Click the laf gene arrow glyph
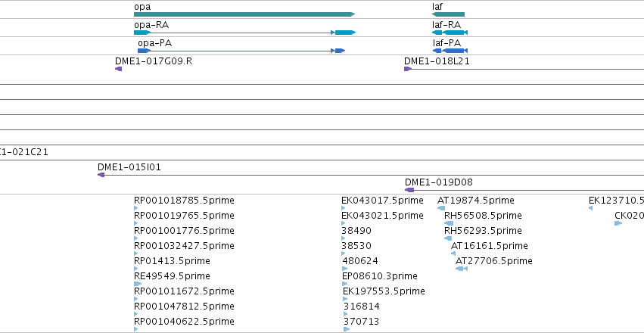The height and width of the screenshot is (333, 644). [448, 14]
